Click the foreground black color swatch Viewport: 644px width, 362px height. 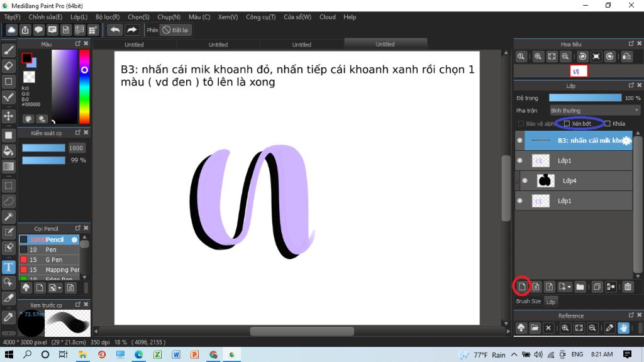click(x=26, y=58)
